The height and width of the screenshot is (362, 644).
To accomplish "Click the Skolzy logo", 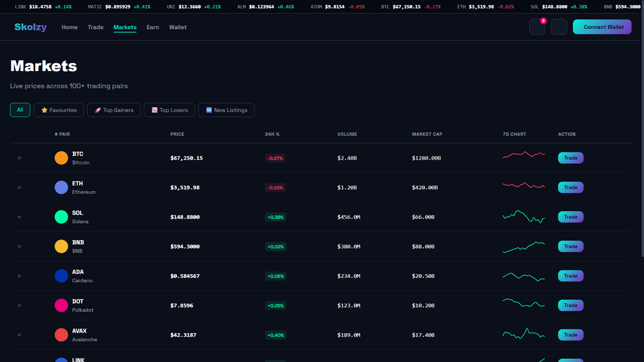I will coord(30,27).
